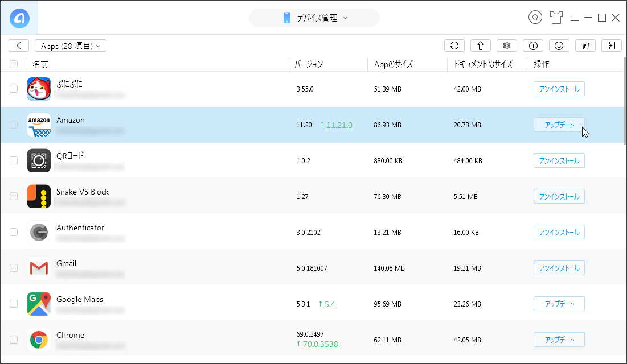Screen dimensions: 627x364
Task: Click the Amazon app icon
Action: coord(39,125)
